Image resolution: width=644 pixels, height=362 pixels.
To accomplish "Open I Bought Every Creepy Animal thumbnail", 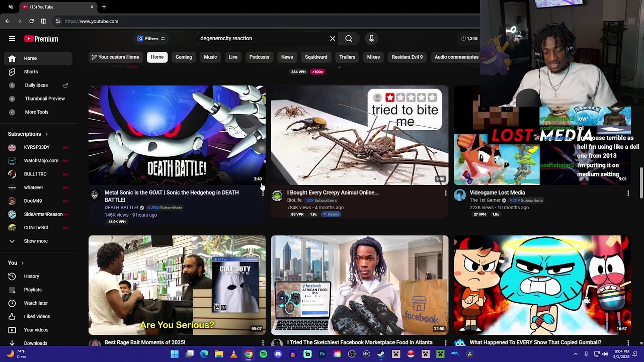I will (x=360, y=135).
